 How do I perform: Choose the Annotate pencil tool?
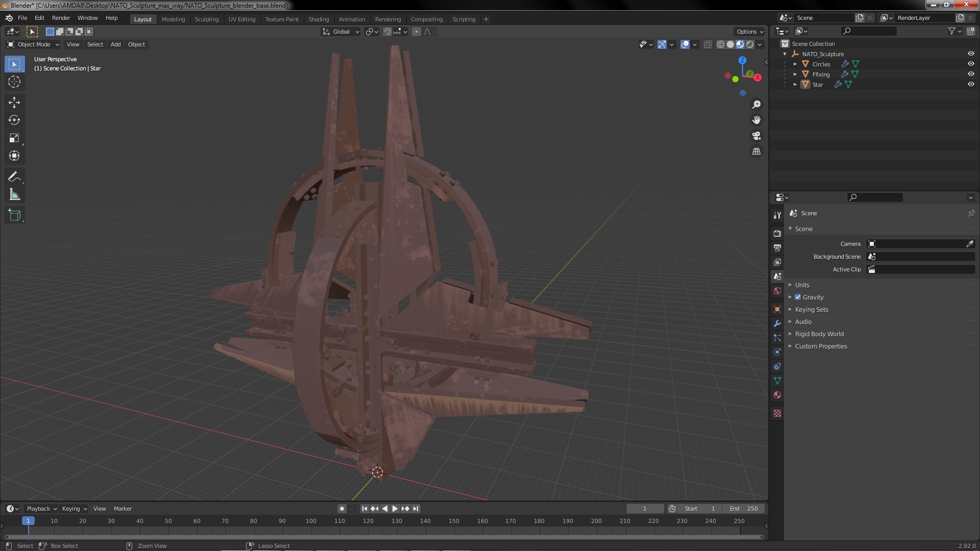point(14,177)
